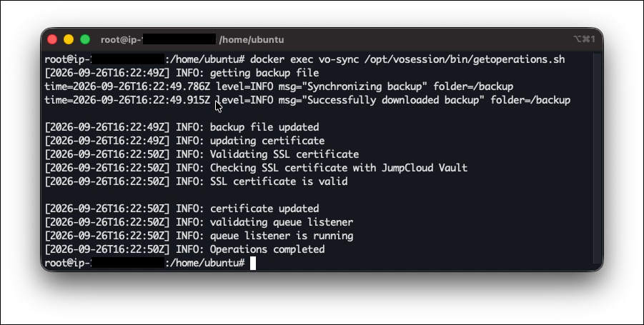Click the getoperations.sh script path
644x325 pixels.
pyautogui.click(x=465, y=59)
